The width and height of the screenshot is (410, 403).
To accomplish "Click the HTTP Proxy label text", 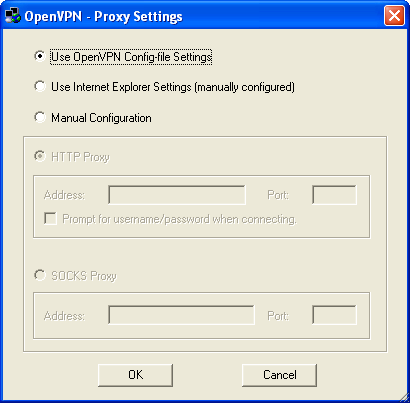I will 80,157.
